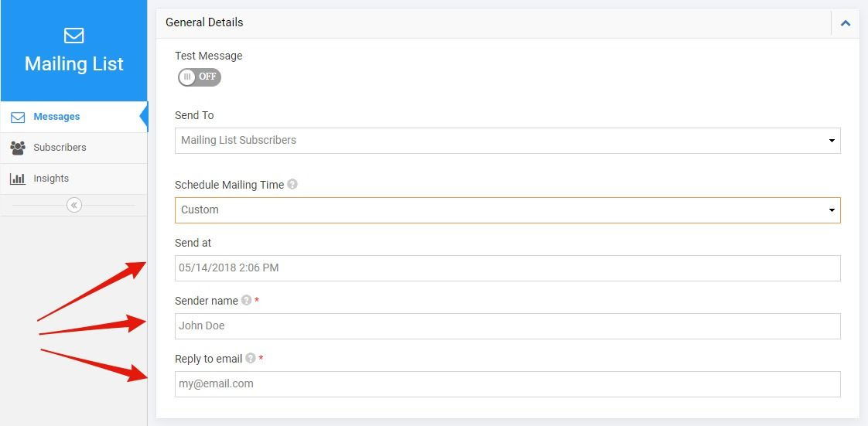
Task: Open the Send To dropdown
Action: [x=507, y=141]
